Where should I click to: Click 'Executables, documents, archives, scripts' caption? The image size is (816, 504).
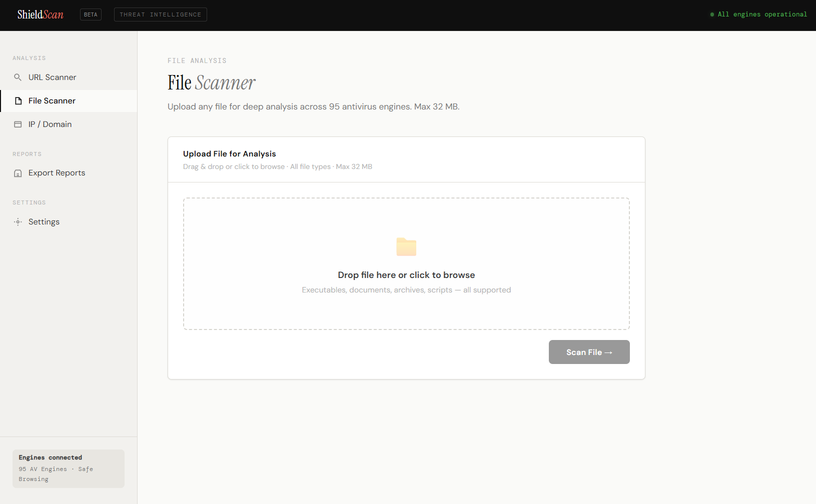coord(406,290)
